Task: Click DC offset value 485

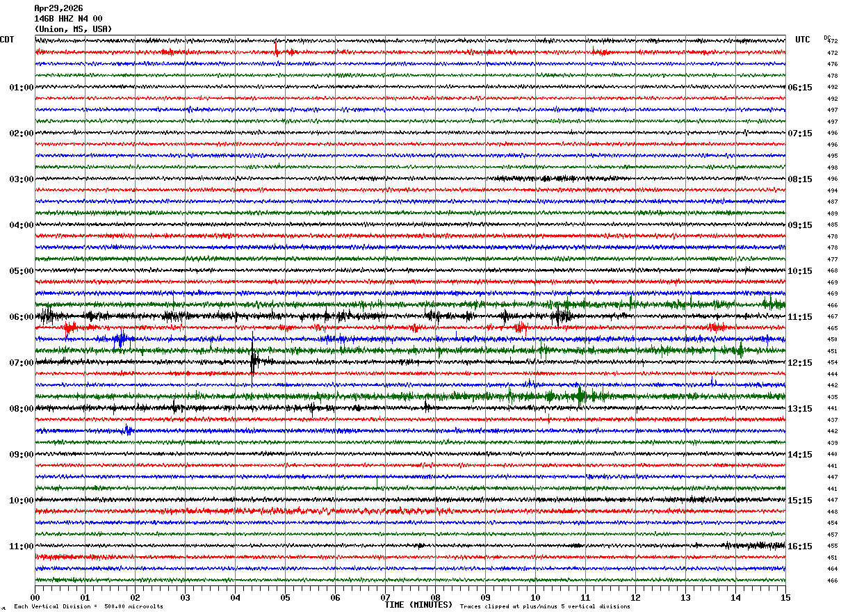Action: click(x=832, y=225)
